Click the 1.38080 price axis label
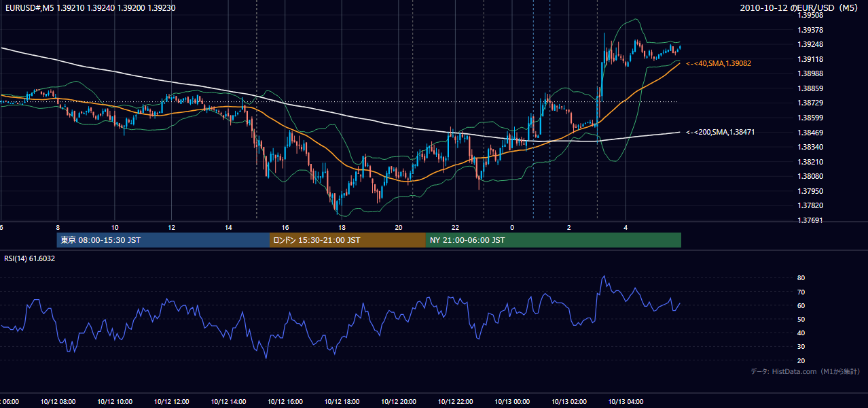Screen dimensions: 868x408 point(810,176)
